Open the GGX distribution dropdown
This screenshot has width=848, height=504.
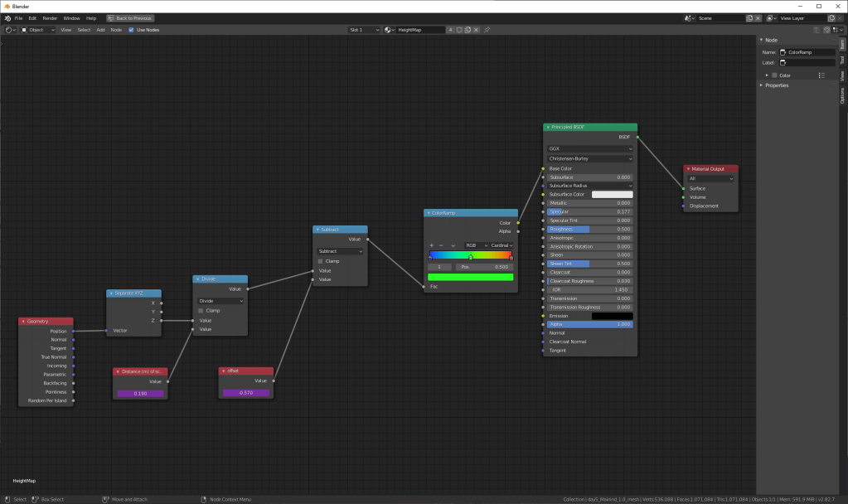click(589, 149)
